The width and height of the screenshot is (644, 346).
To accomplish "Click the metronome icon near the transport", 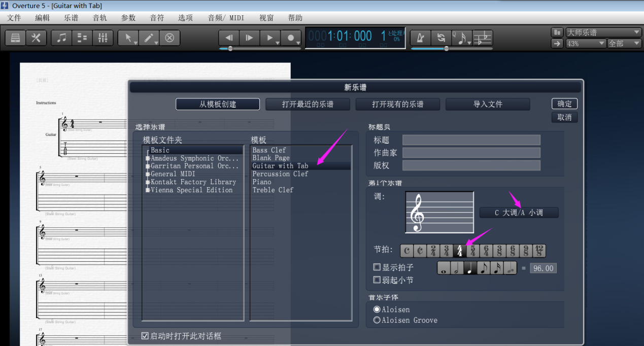I will (420, 38).
